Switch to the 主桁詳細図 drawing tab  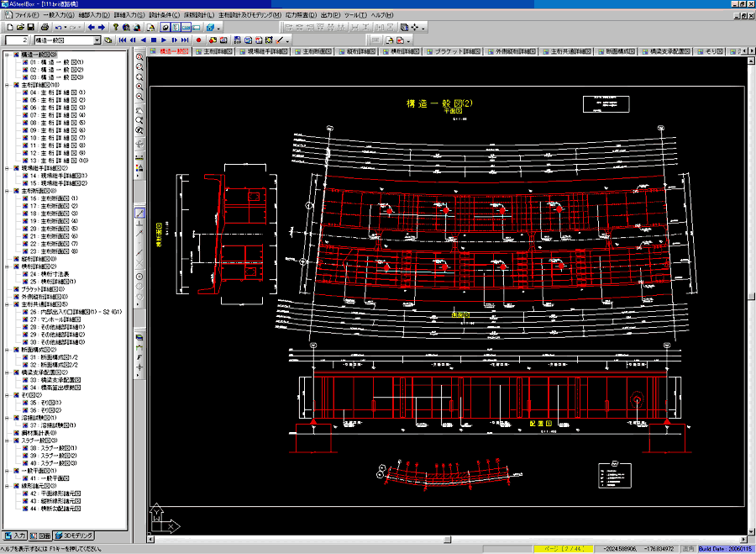tap(214, 51)
